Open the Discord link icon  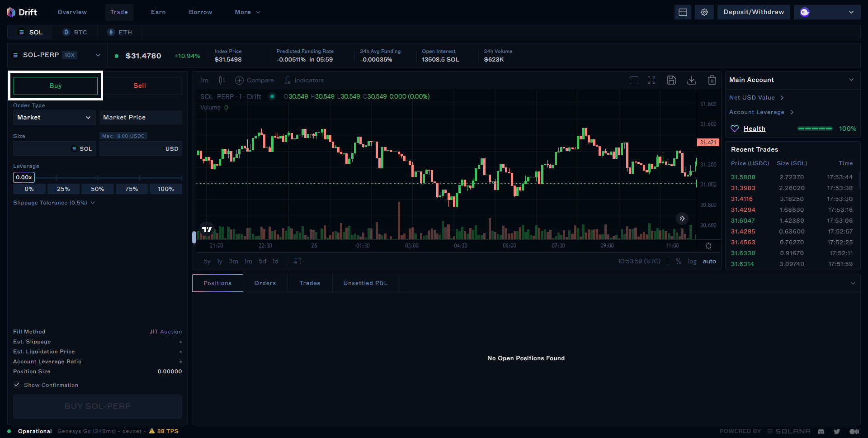click(821, 431)
